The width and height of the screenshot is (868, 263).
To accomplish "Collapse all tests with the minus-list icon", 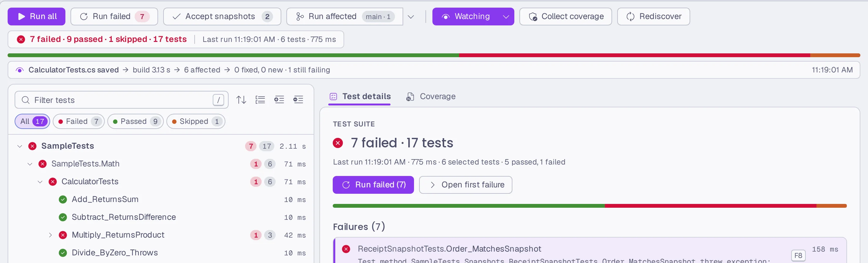I will click(298, 100).
